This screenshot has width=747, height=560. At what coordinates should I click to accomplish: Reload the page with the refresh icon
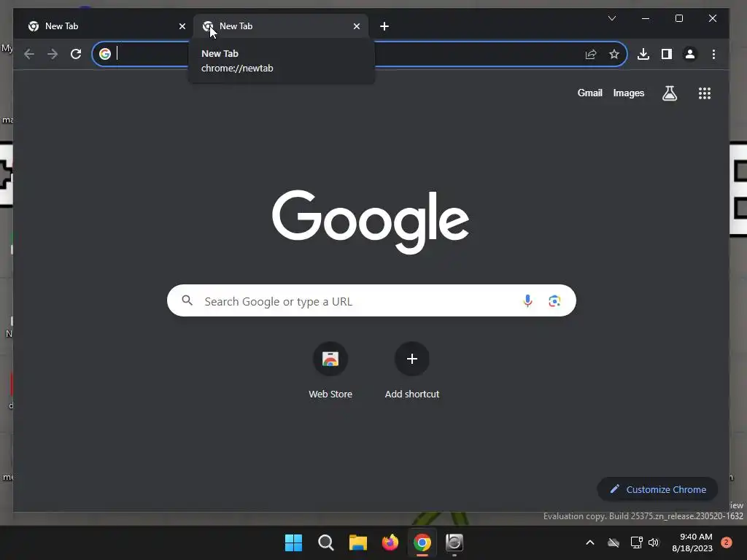pos(76,54)
